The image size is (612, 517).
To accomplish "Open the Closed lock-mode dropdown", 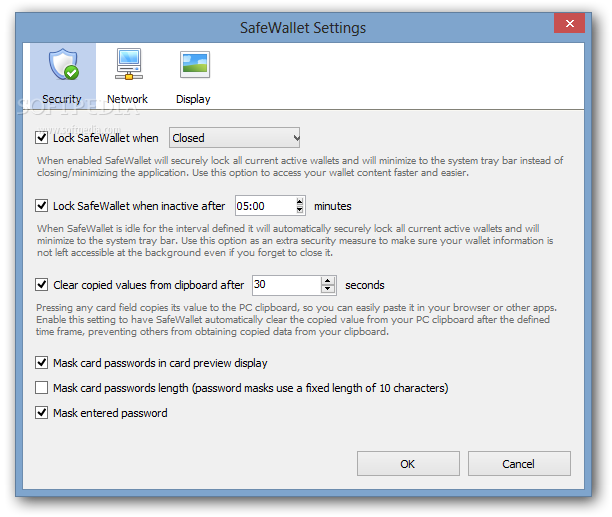I will pyautogui.click(x=234, y=138).
